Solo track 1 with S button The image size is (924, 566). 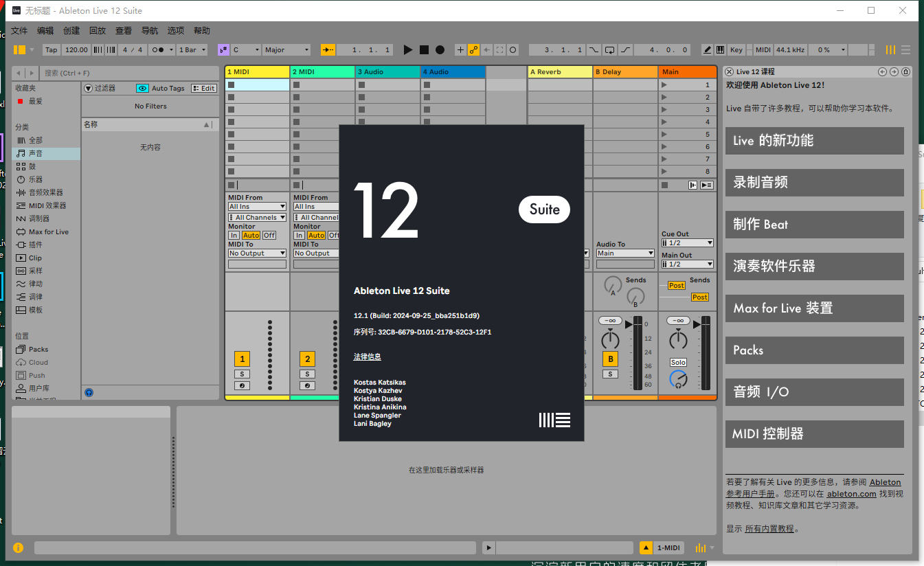point(242,374)
